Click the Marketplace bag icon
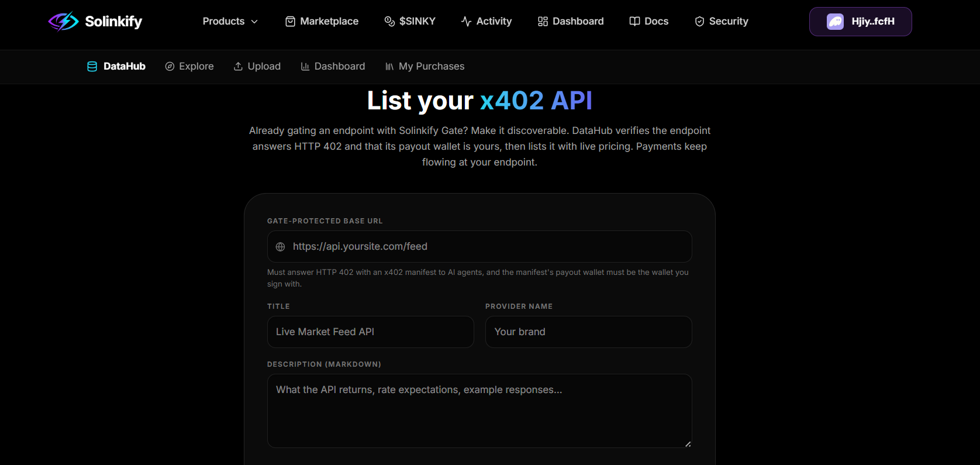 pyautogui.click(x=290, y=22)
